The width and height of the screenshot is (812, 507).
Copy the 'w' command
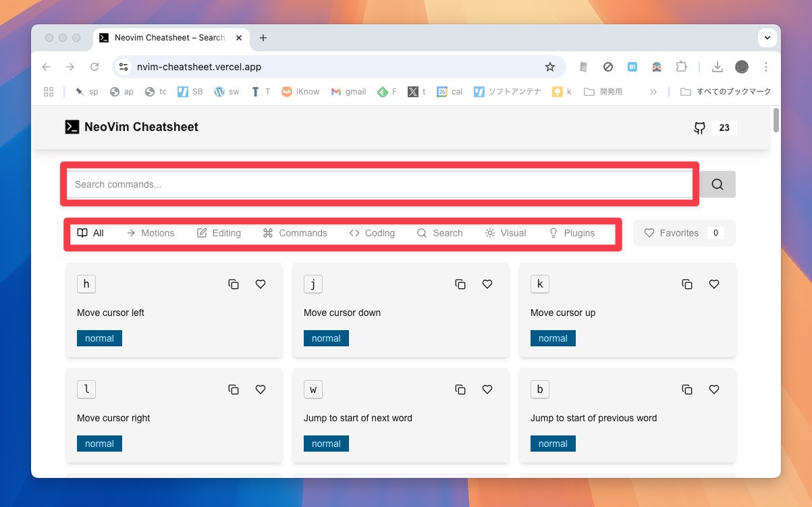(460, 390)
